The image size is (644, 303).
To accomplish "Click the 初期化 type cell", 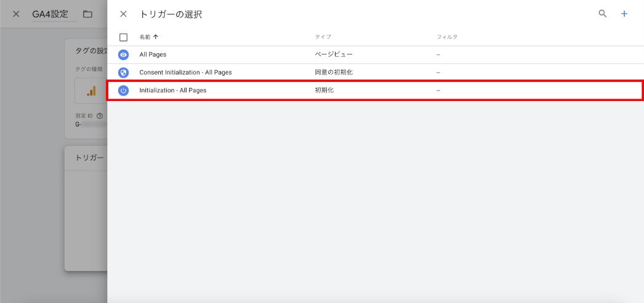I will [x=324, y=91].
